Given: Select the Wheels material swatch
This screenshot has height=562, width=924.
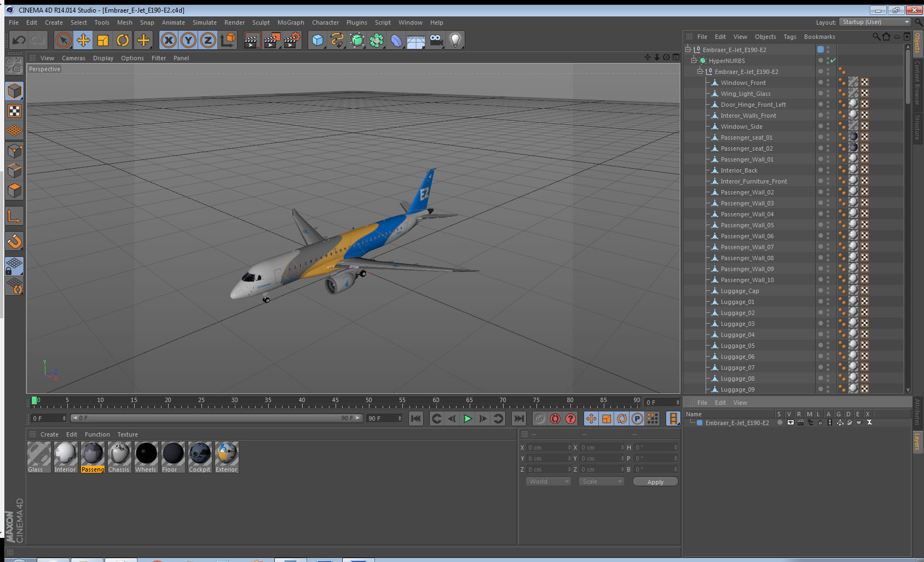Looking at the screenshot, I should coord(146,457).
